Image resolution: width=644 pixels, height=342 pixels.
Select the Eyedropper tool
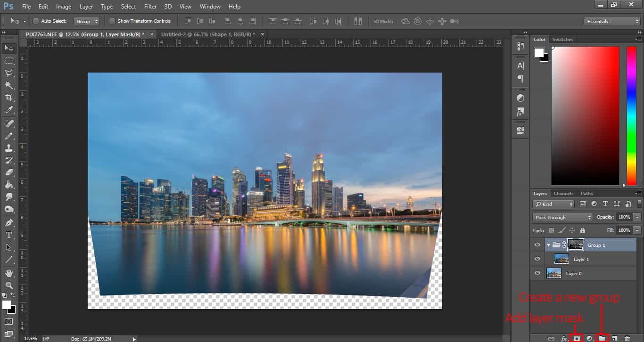click(x=9, y=110)
